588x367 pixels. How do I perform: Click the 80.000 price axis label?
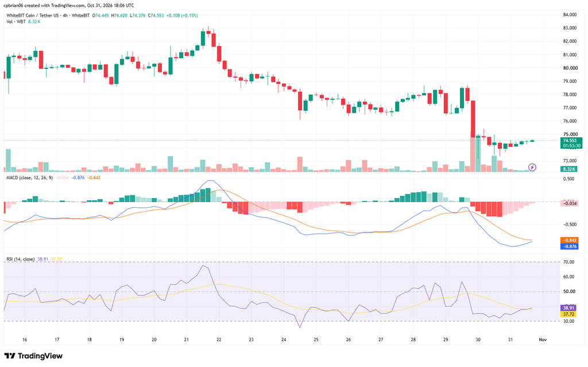point(570,68)
